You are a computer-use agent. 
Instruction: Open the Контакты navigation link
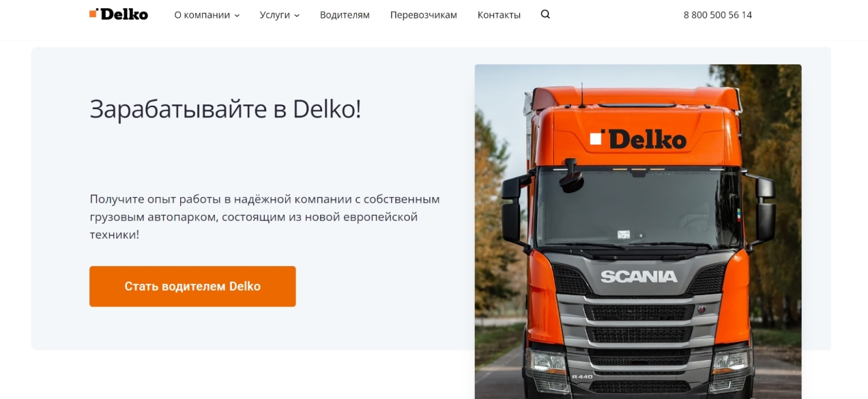(499, 15)
